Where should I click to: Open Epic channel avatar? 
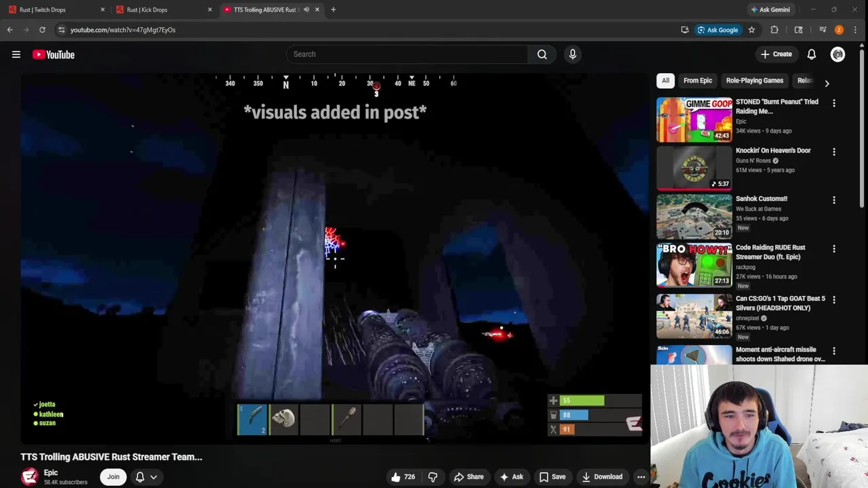click(x=29, y=476)
